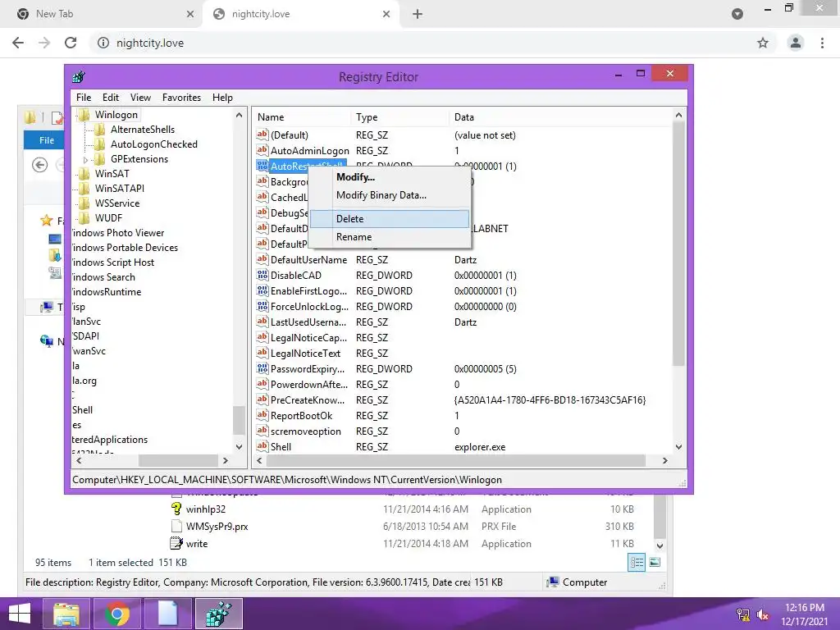Choose Rename from the context menu
The image size is (840, 630).
click(390, 237)
